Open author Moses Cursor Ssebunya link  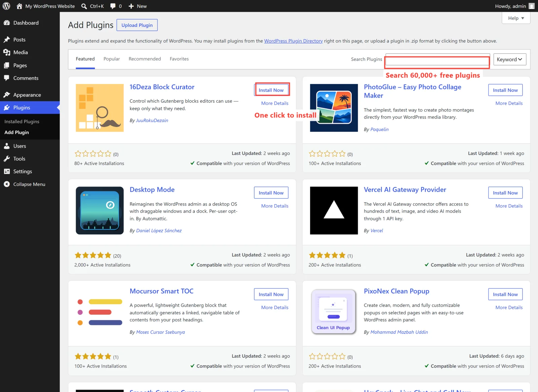(160, 332)
